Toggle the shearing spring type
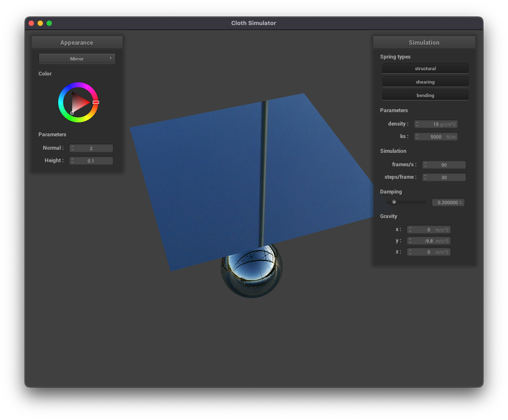The image size is (508, 420). [425, 82]
